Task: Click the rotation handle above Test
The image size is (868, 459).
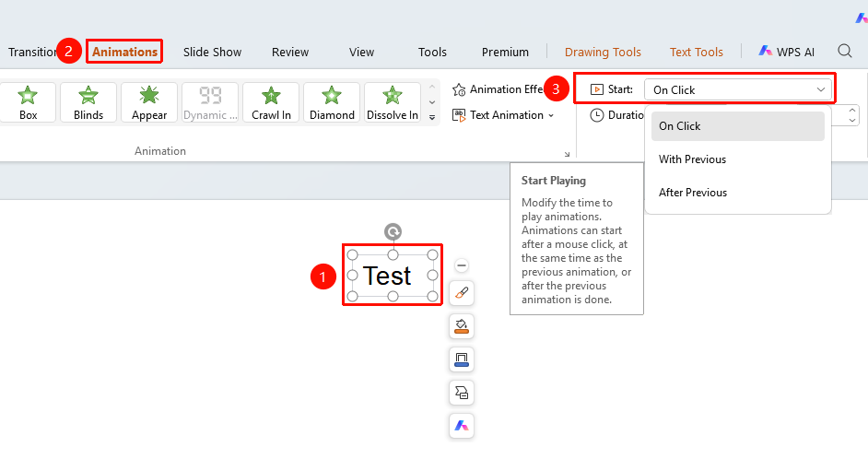Action: click(393, 231)
